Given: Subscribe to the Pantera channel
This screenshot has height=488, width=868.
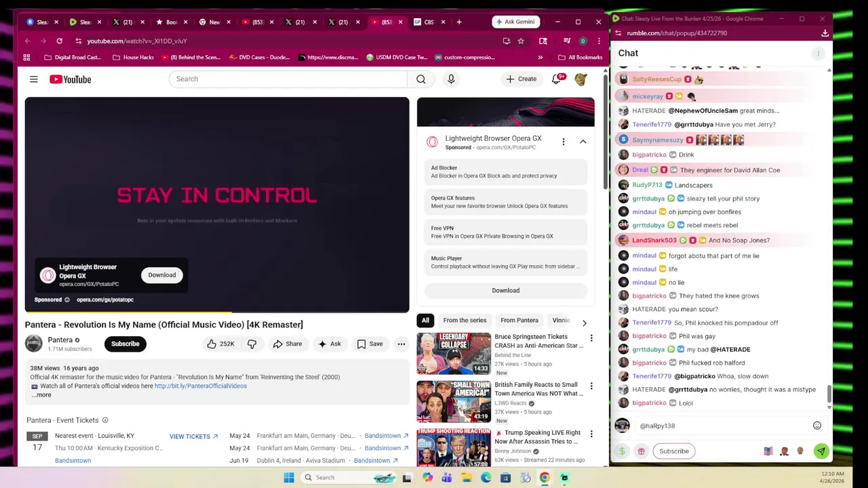Looking at the screenshot, I should 125,344.
